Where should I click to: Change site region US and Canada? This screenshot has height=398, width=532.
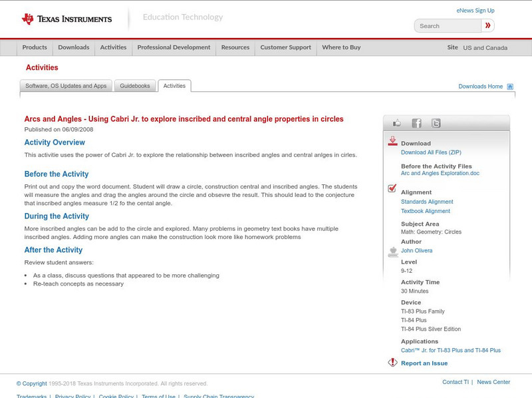(x=485, y=48)
